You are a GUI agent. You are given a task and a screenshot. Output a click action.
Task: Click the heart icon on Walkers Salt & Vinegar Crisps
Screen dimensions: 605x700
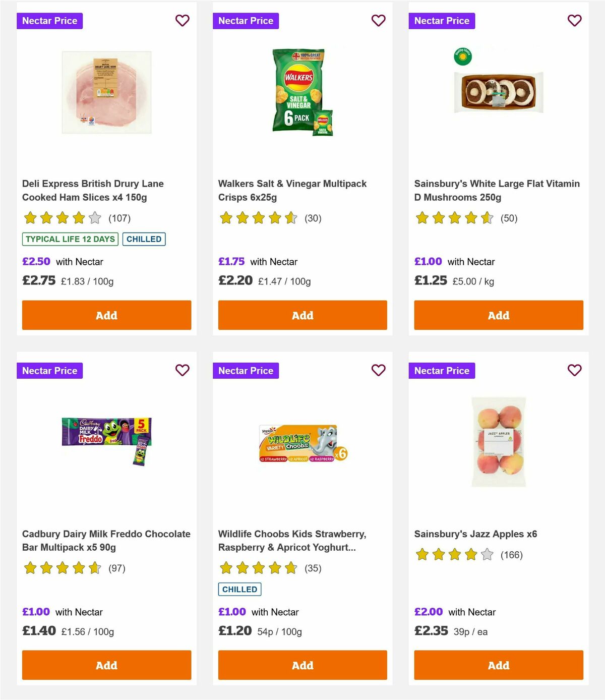click(x=378, y=21)
